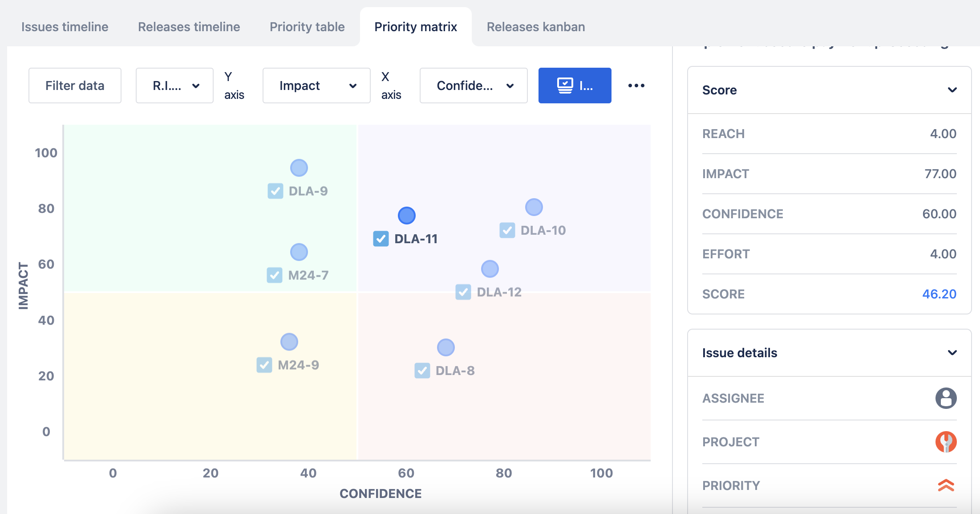Click the Filter data button
This screenshot has width=980, height=514.
[x=75, y=86]
